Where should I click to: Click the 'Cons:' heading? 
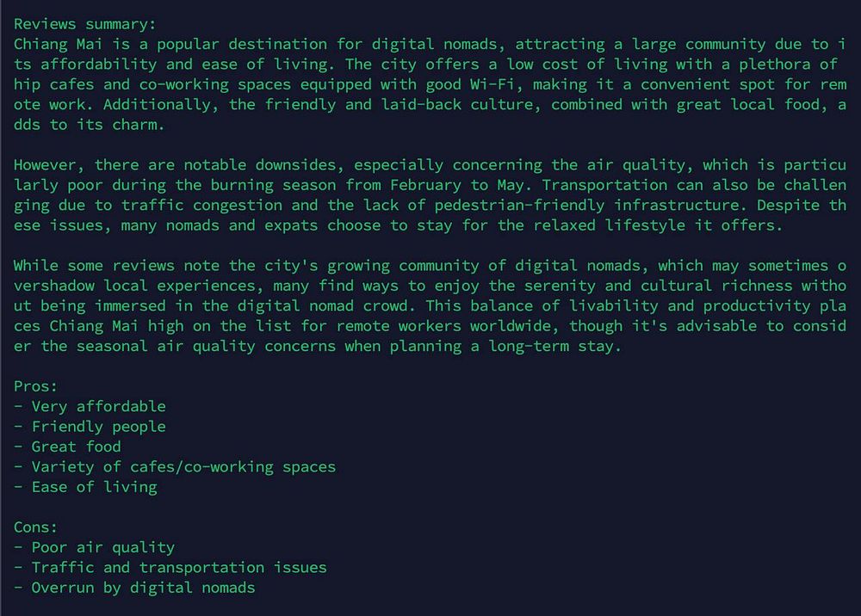pos(35,527)
